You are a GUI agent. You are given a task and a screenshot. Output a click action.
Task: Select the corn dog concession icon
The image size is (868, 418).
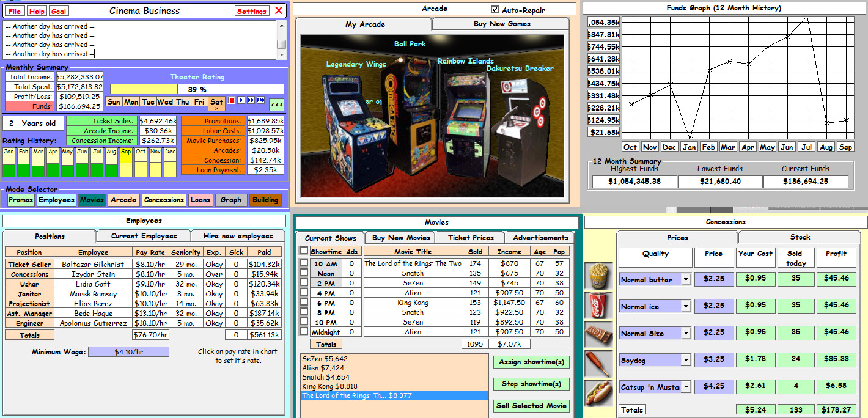pos(597,364)
